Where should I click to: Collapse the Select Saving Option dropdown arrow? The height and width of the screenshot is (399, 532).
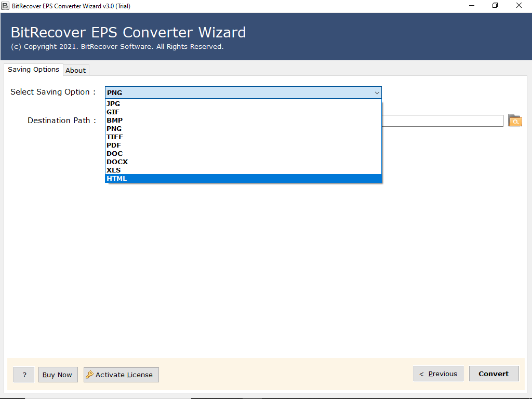pyautogui.click(x=377, y=92)
